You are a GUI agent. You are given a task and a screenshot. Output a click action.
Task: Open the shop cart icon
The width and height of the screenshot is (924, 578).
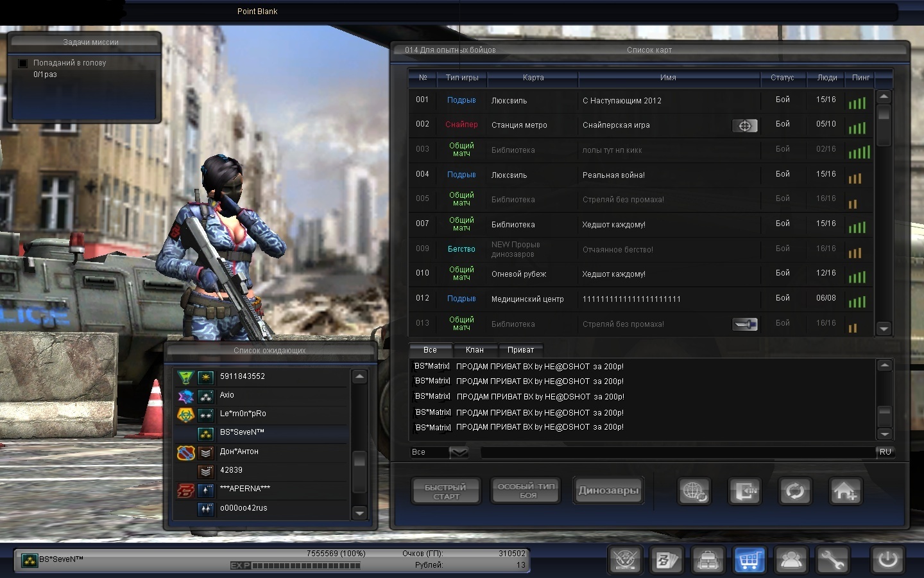click(x=749, y=560)
